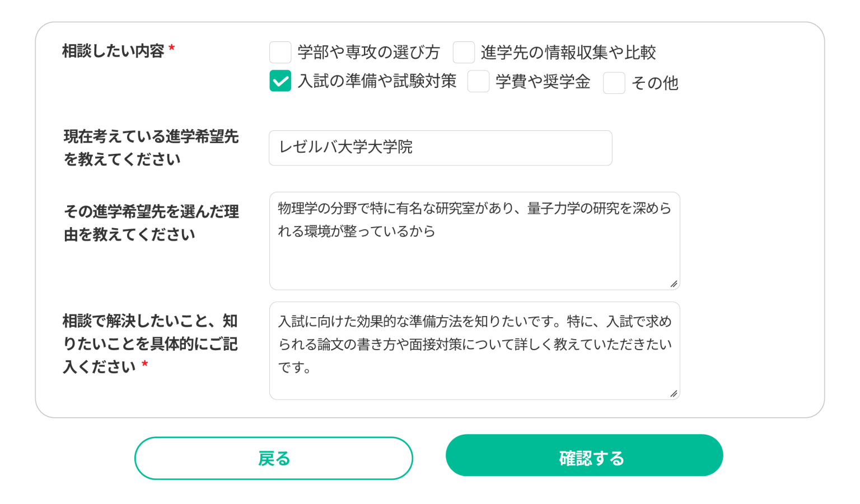
Task: Check the 学部や専攻の選び方 checkbox
Action: pos(280,53)
